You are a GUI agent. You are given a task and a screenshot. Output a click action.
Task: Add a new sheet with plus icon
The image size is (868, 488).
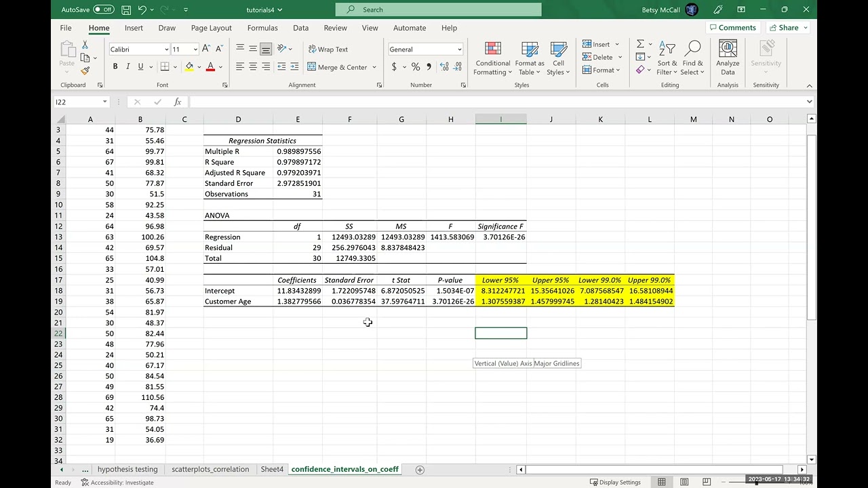click(x=420, y=470)
